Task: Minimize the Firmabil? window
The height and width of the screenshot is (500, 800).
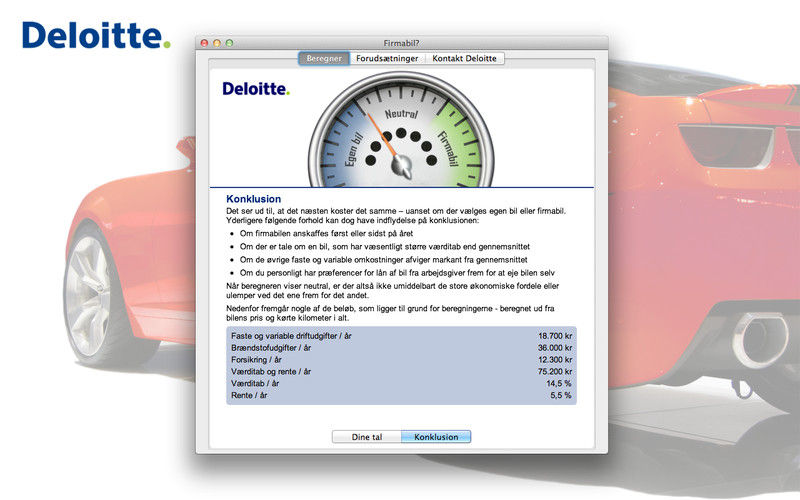Action: point(217,43)
